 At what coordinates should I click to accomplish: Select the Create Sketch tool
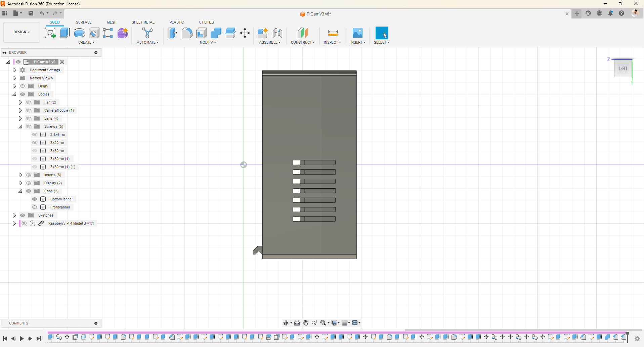50,33
